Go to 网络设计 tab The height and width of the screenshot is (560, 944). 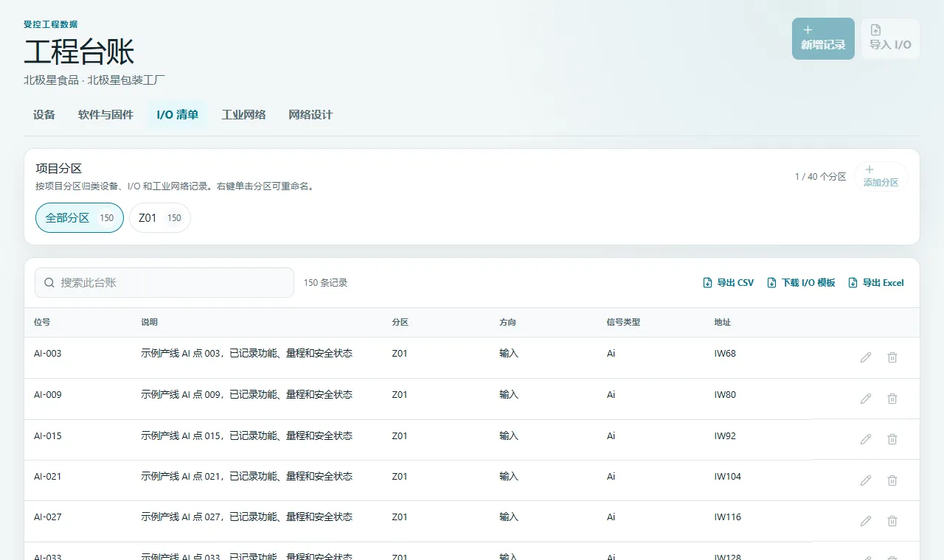(310, 115)
